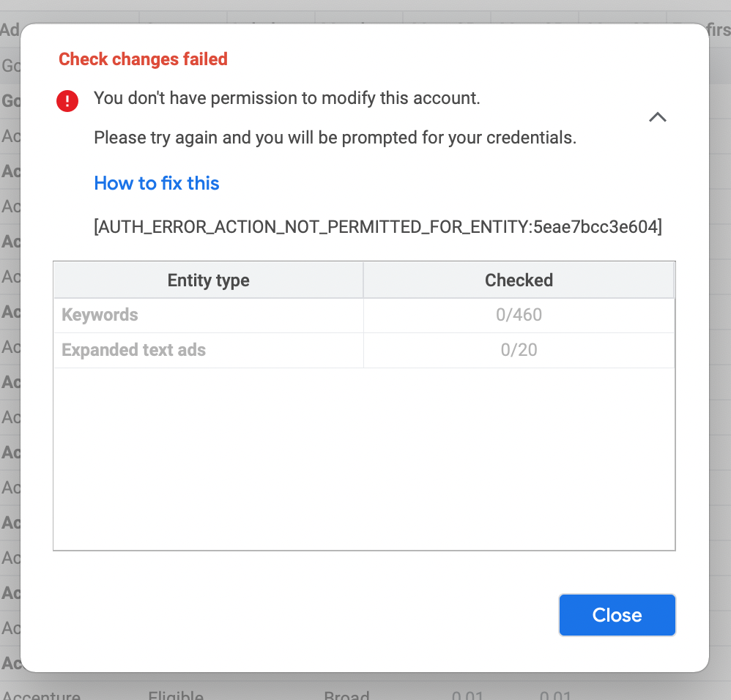Click the Accenture cell behind the dialog

41,694
